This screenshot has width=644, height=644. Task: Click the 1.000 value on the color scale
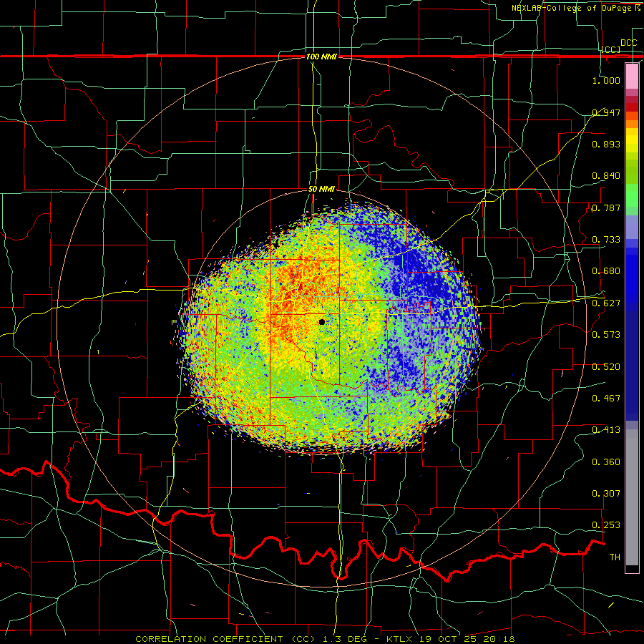(x=606, y=80)
